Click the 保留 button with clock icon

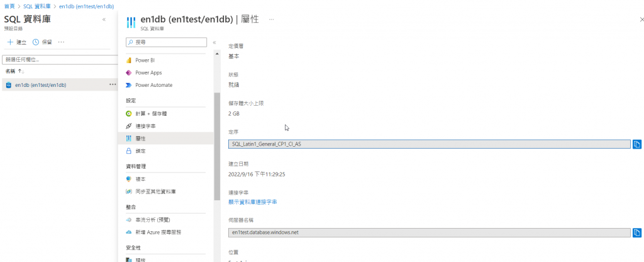pyautogui.click(x=42, y=42)
